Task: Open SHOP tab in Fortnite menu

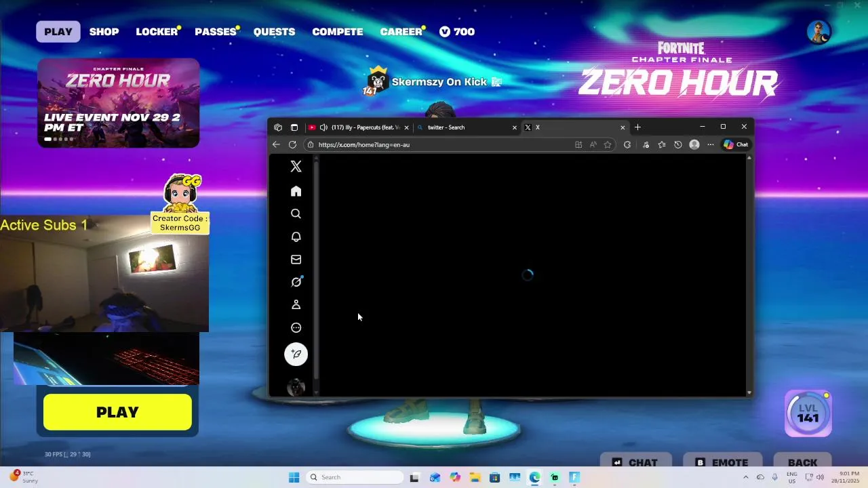Action: click(x=104, y=32)
